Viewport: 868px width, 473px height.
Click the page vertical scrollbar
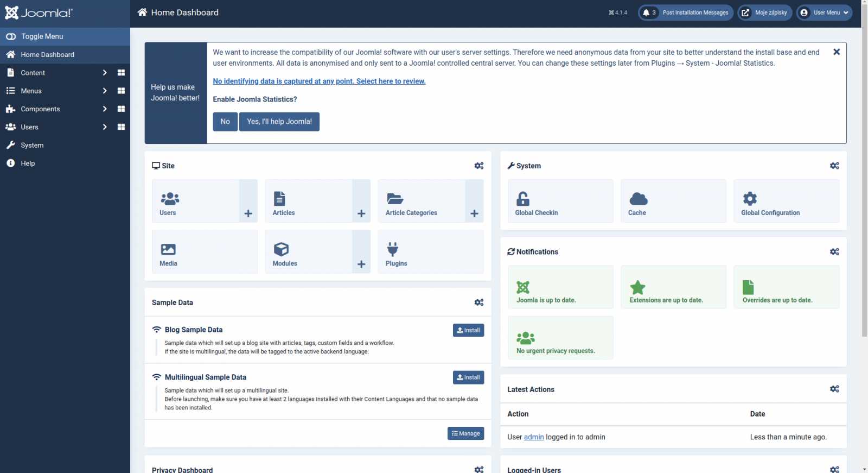(864, 171)
